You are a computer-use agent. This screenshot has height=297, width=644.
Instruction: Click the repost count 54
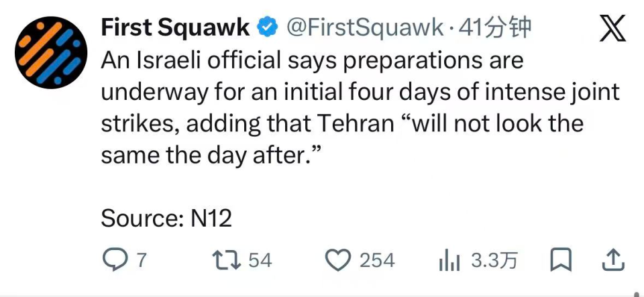[260, 260]
